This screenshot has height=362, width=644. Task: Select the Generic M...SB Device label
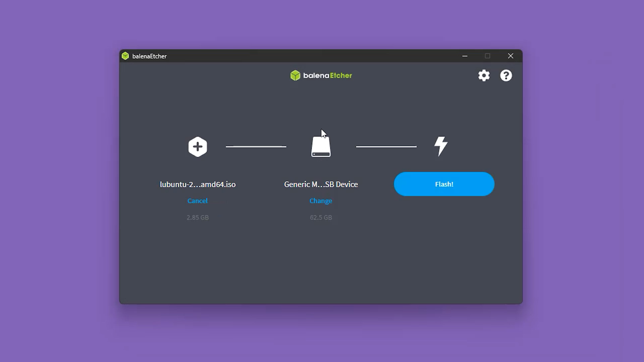point(321,184)
